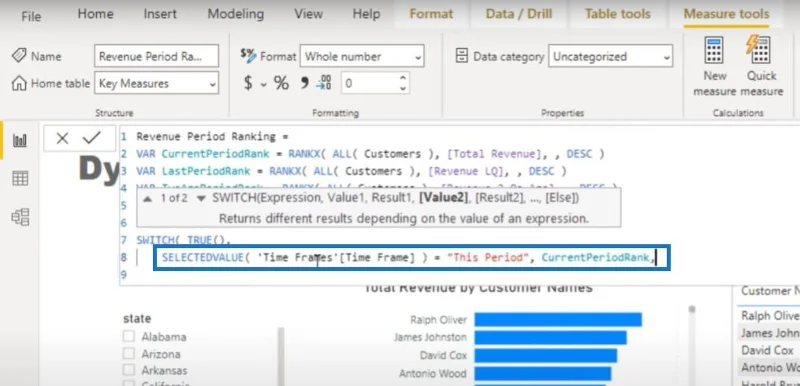
Task: Select the James Johnston revenue bar
Action: click(x=550, y=338)
